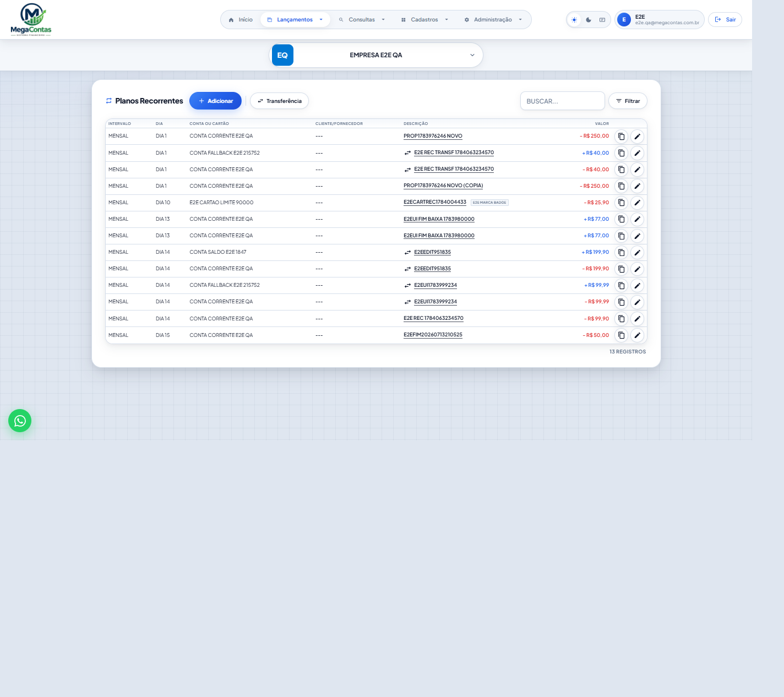Click the E2E CARTAO LIMITE 90000 cell
784x697 pixels.
[x=221, y=203]
